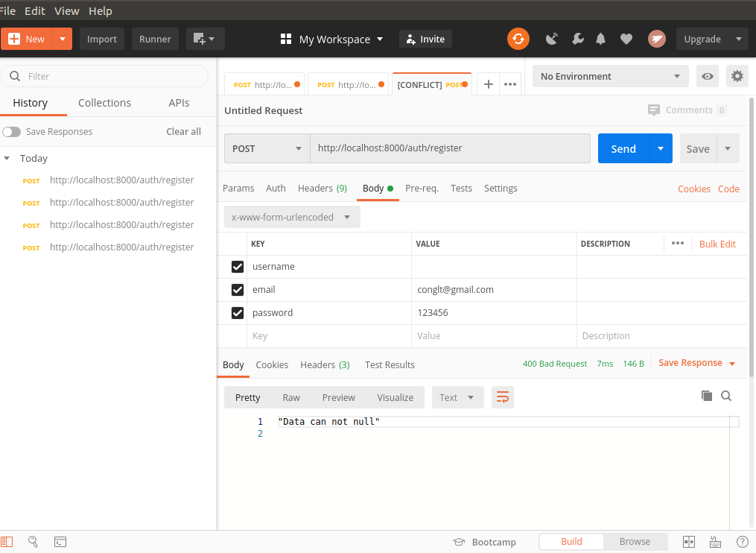Click the environment quick look eye icon
Viewport: 756px width, 553px height.
[708, 76]
